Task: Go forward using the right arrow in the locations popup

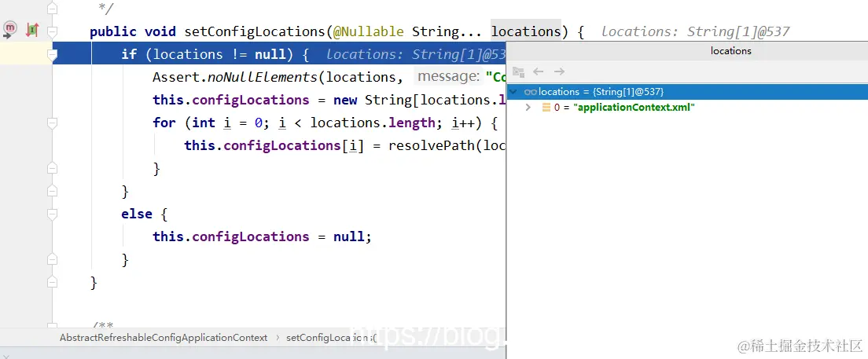Action: click(559, 71)
